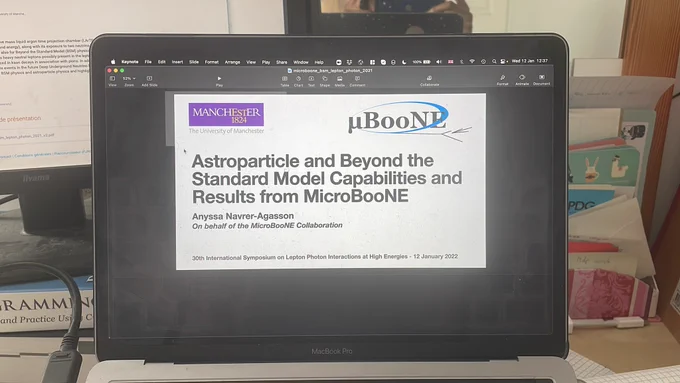Viewport: 680px width, 383px height.
Task: Click the Dropbox menu bar icon
Action: [x=349, y=62]
